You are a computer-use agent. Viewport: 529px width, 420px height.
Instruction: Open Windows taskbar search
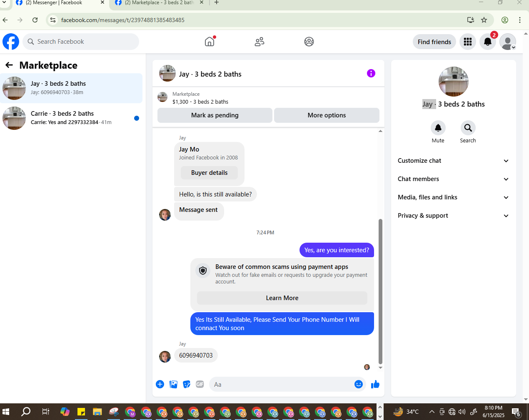[x=26, y=412]
